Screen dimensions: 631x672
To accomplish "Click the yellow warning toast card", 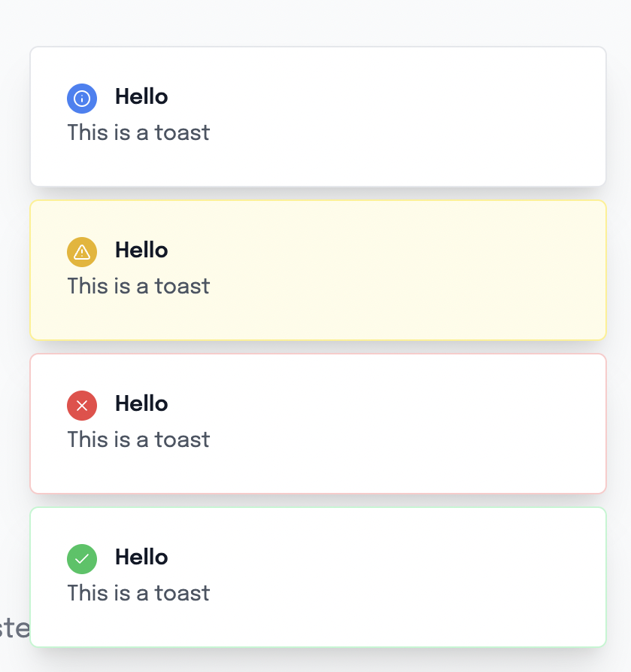I will click(376, 269).
